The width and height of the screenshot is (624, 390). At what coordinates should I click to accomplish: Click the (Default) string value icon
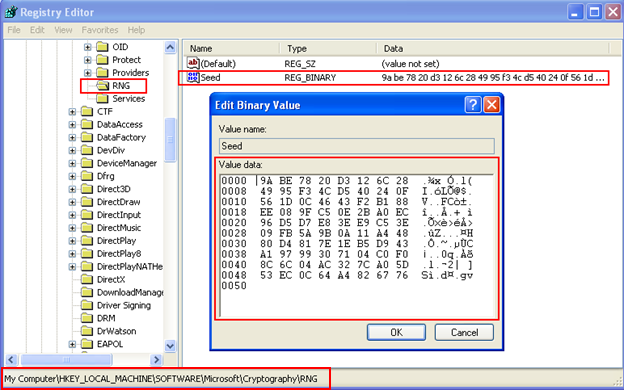click(193, 63)
